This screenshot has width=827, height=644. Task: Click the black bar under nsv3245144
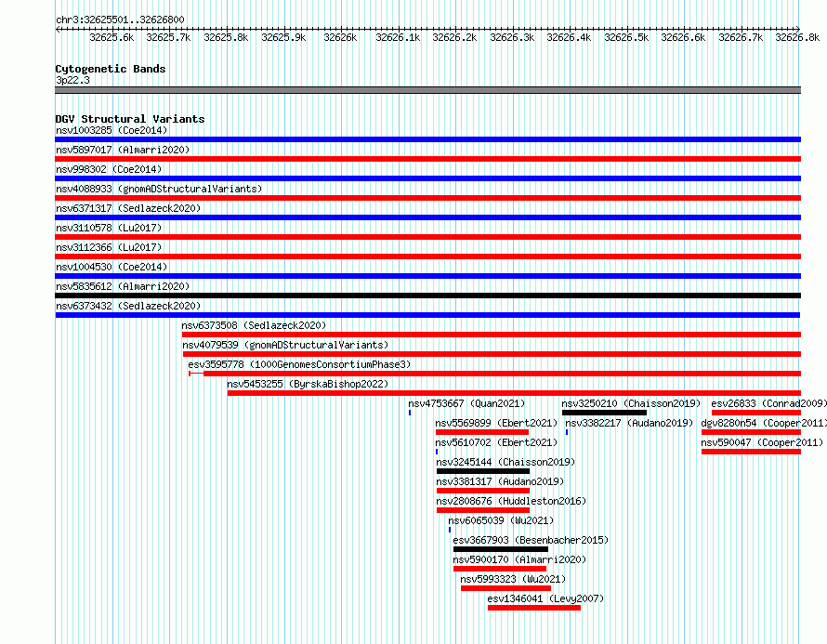click(483, 471)
